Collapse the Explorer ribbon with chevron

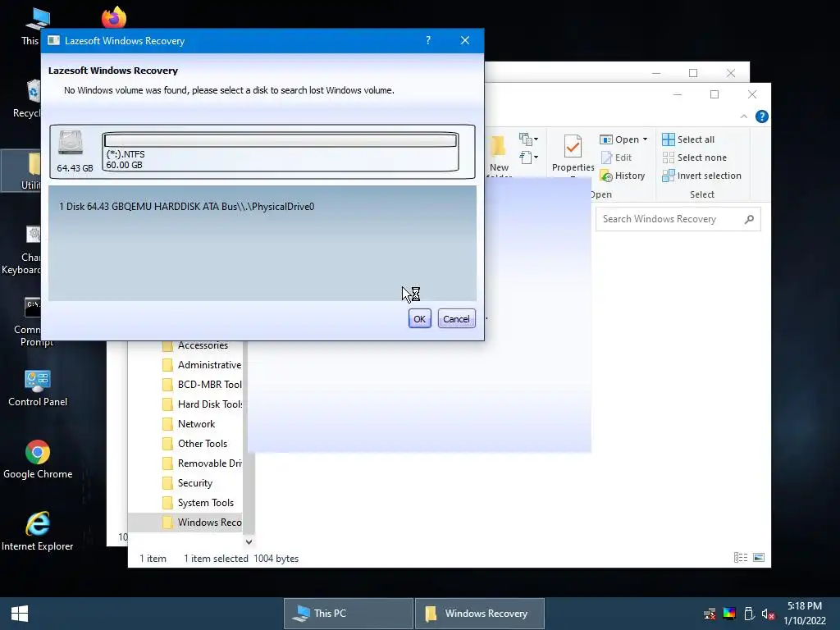click(743, 116)
